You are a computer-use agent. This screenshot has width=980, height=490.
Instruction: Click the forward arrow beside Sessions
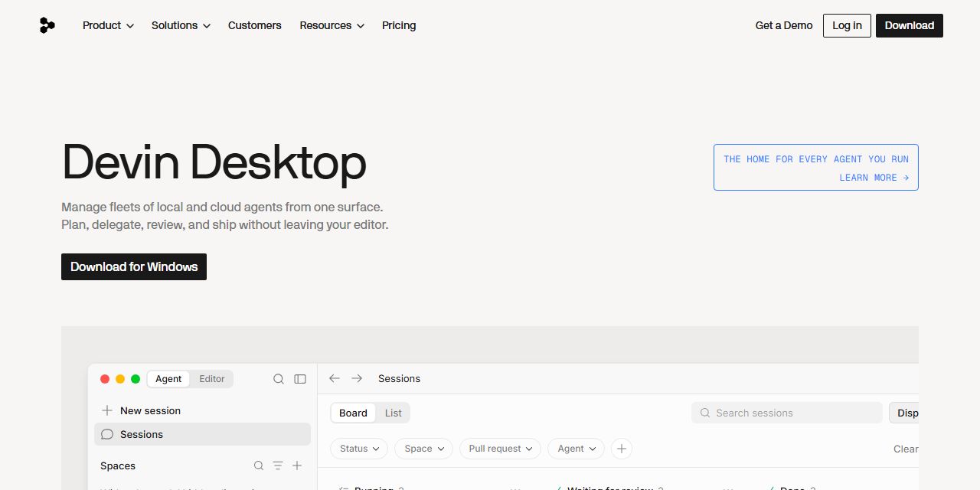pyautogui.click(x=357, y=378)
